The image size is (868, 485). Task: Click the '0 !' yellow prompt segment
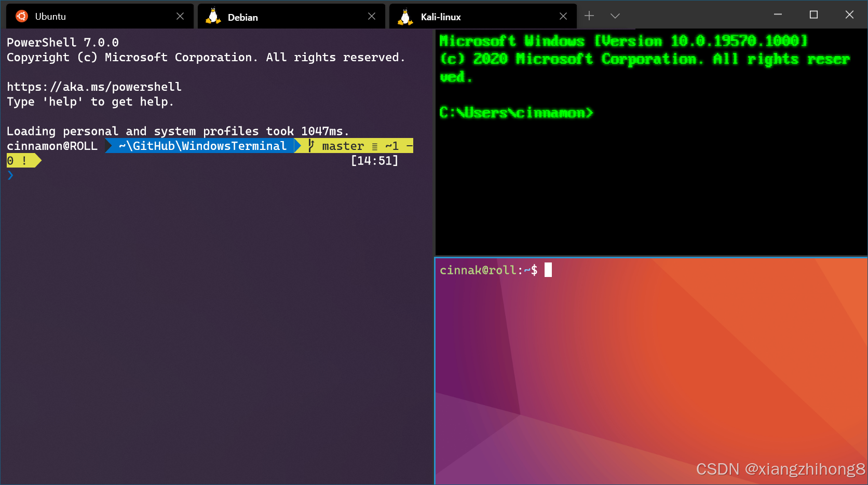pyautogui.click(x=23, y=161)
